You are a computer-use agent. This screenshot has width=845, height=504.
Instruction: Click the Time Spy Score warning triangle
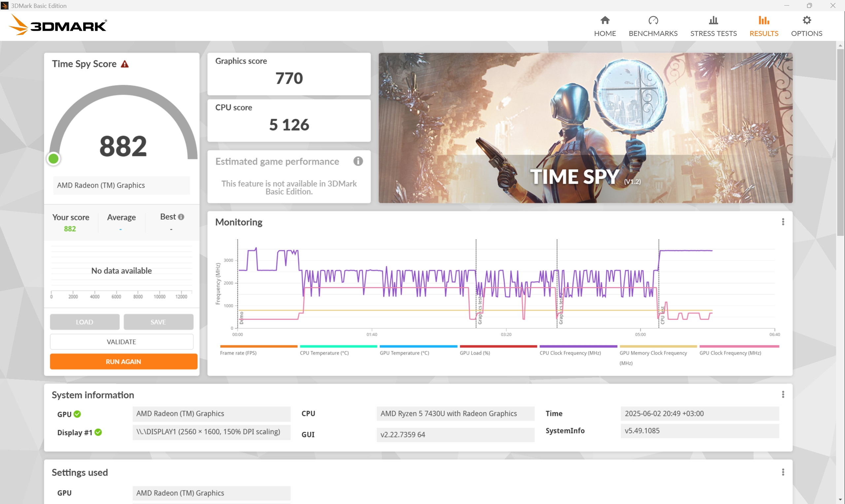pyautogui.click(x=125, y=64)
